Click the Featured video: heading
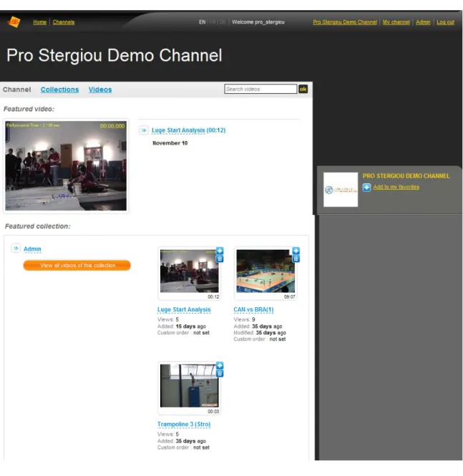The width and height of the screenshot is (463, 476). coord(29,109)
